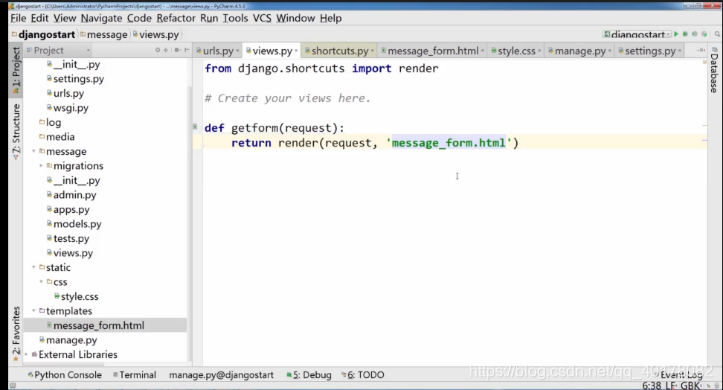Open the VCS menu

click(262, 18)
